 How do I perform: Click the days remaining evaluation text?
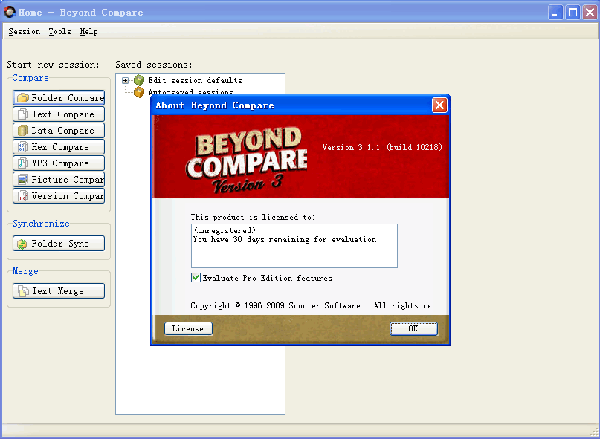coord(285,239)
